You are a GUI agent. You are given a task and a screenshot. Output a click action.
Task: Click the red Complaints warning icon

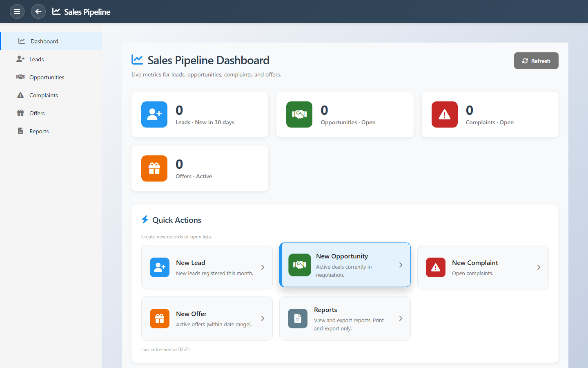(x=444, y=114)
